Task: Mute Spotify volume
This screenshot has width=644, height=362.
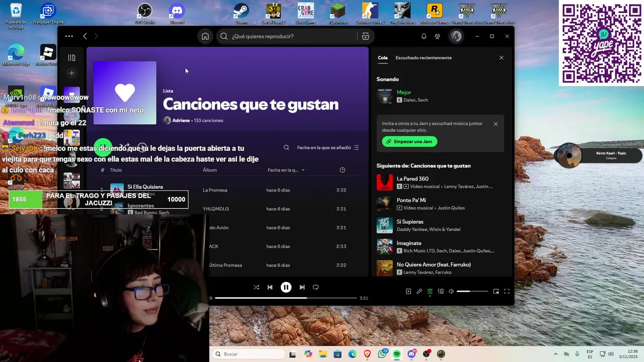Action: coord(451,291)
